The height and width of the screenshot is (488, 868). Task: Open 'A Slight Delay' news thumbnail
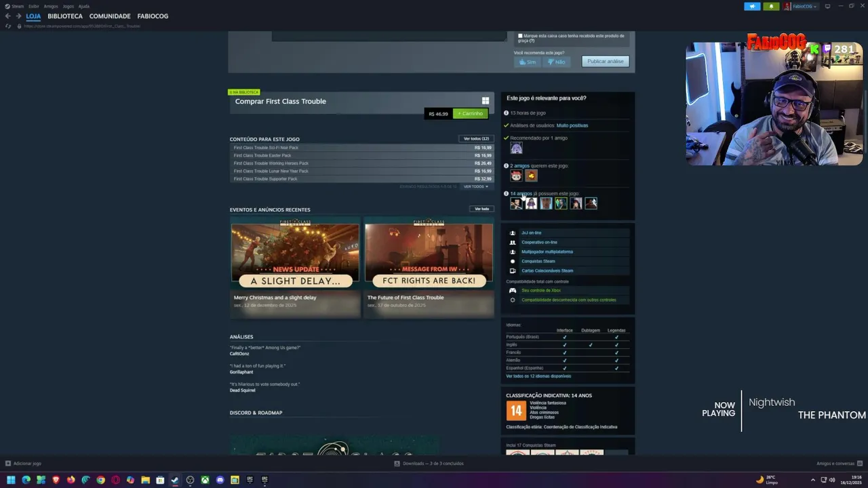pyautogui.click(x=295, y=252)
